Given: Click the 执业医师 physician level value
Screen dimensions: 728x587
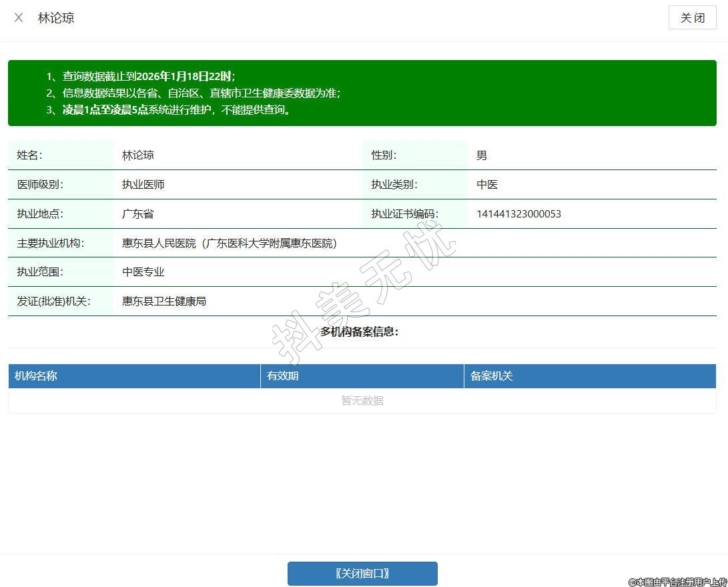Looking at the screenshot, I should pos(143,185).
